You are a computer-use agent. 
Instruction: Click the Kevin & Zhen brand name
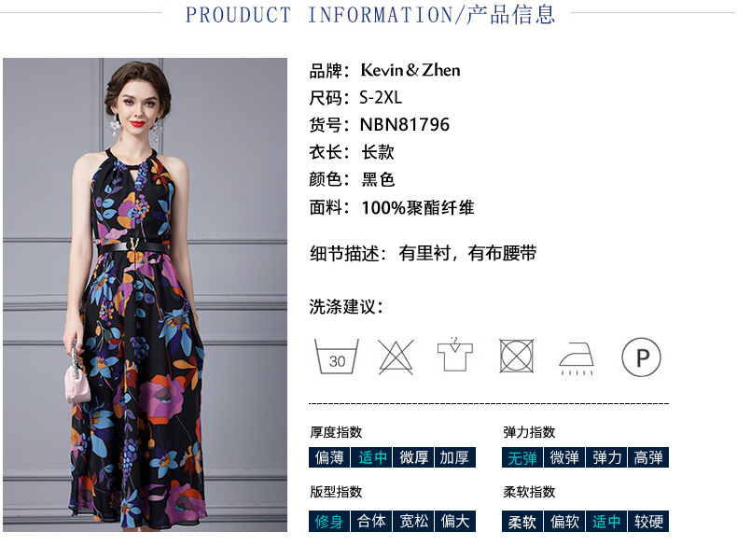(410, 70)
